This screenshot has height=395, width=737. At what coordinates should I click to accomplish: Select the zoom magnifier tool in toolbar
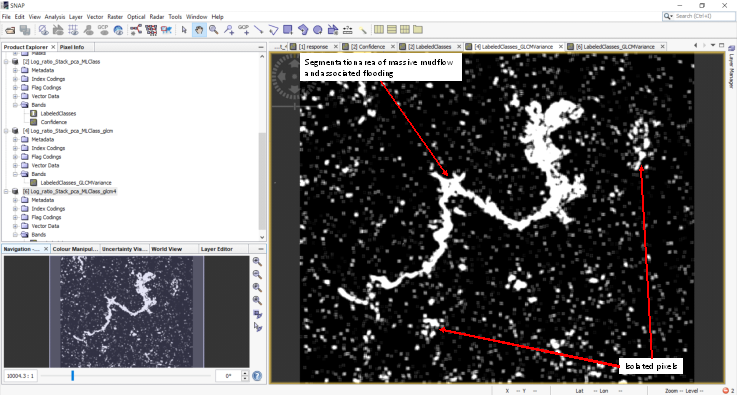[213, 30]
